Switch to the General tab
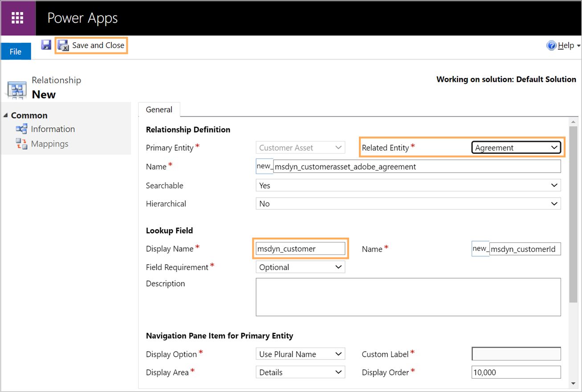The image size is (582, 392). tap(159, 109)
